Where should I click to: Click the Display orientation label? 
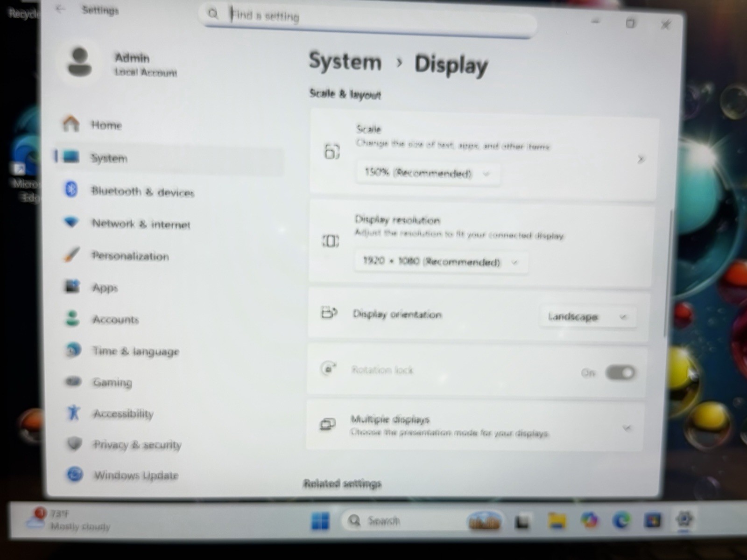(x=397, y=314)
